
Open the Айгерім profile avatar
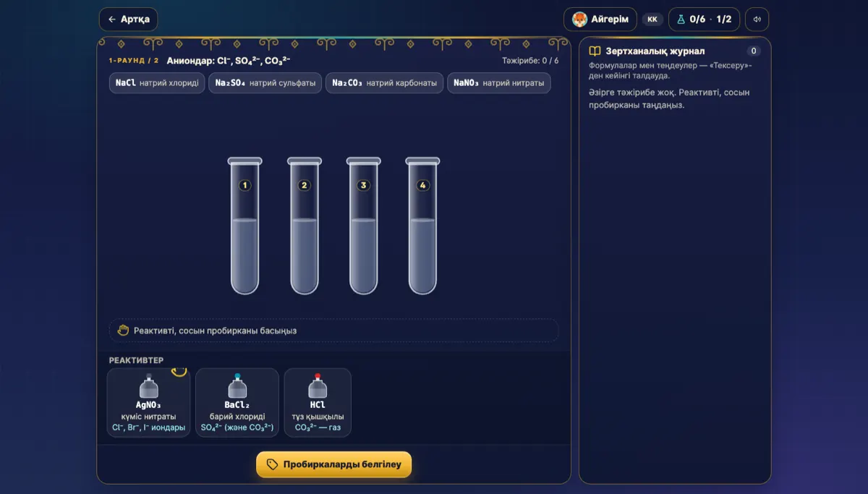(x=580, y=20)
